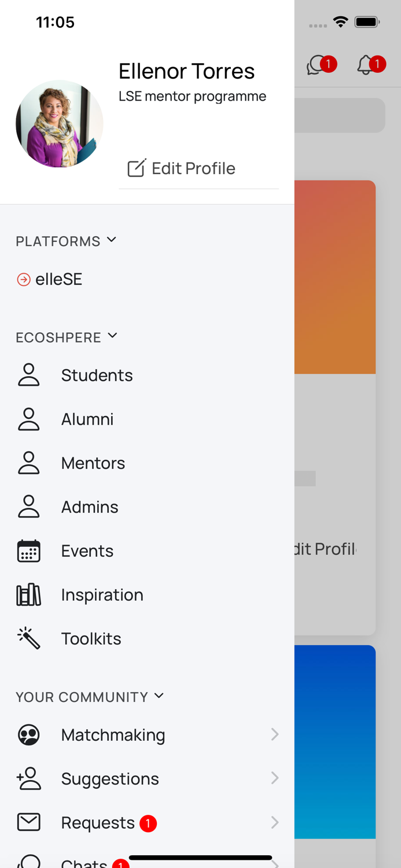Tap the Requests unread count badge
This screenshot has width=401, height=868.
click(x=148, y=823)
